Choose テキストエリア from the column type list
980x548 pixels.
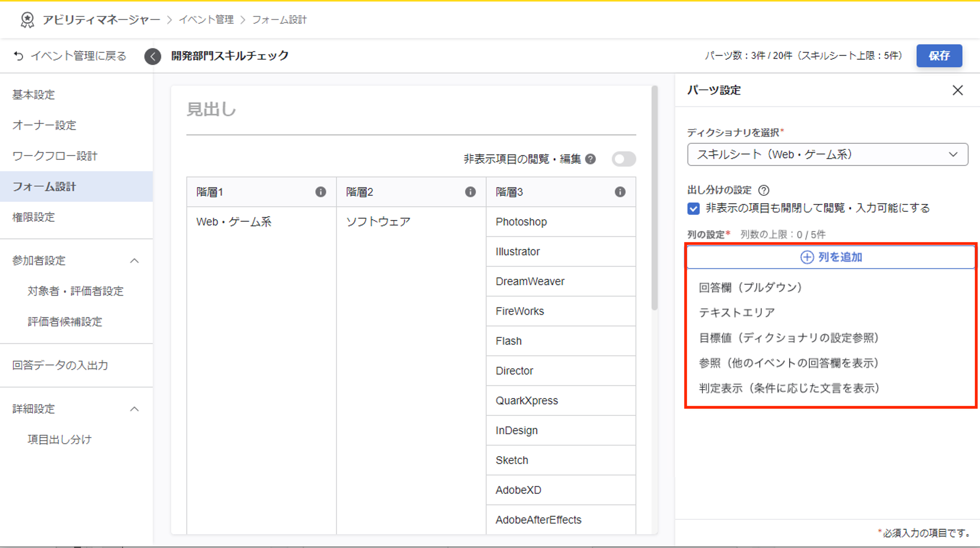pyautogui.click(x=737, y=312)
